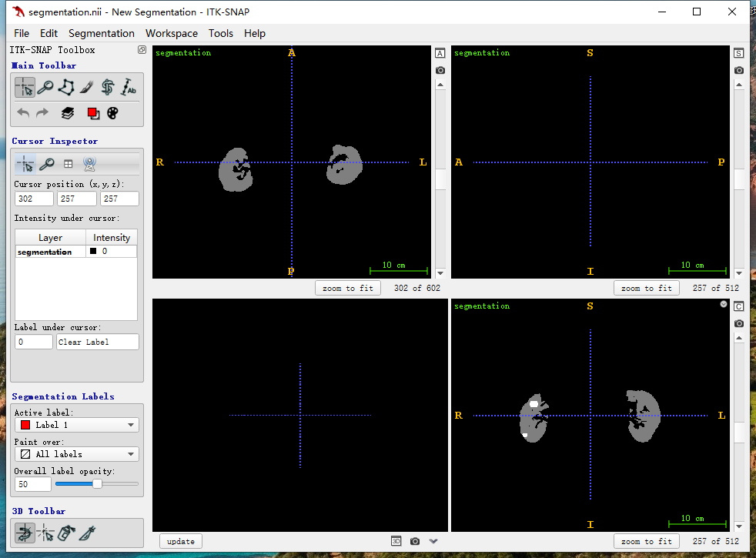The height and width of the screenshot is (558, 756).
Task: Select the Paintbrush tool
Action: pyautogui.click(x=87, y=88)
